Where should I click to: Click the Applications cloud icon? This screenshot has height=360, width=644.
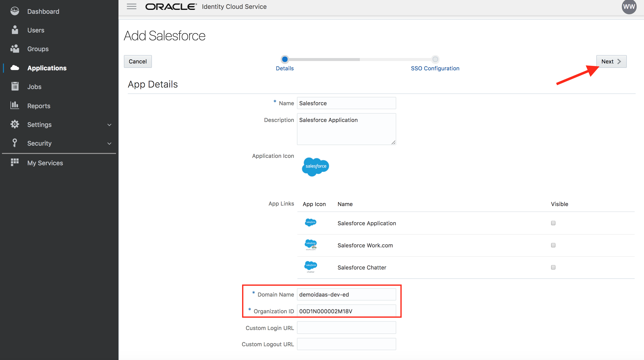click(15, 68)
